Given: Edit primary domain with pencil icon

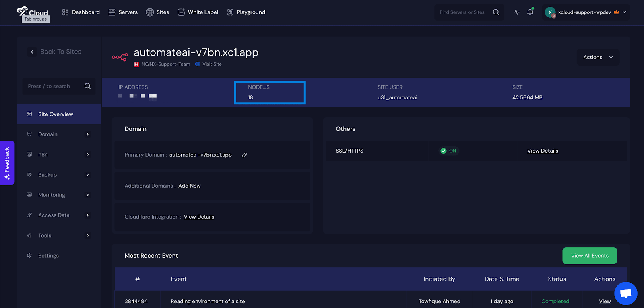Looking at the screenshot, I should [244, 155].
